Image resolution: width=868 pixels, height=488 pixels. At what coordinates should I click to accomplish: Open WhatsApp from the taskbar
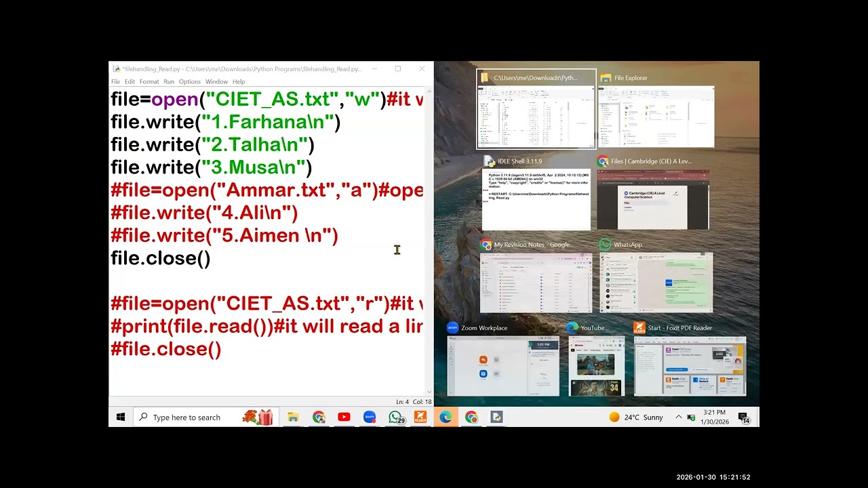(x=395, y=417)
